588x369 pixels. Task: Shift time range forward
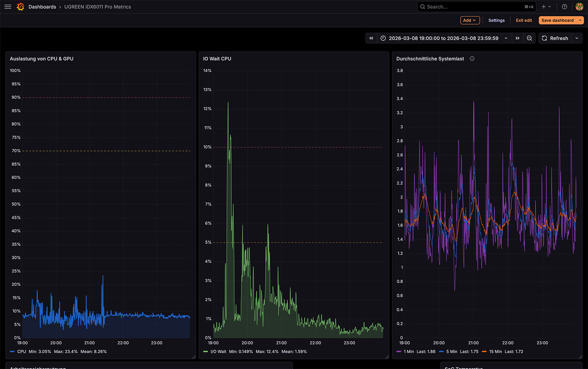tap(517, 38)
